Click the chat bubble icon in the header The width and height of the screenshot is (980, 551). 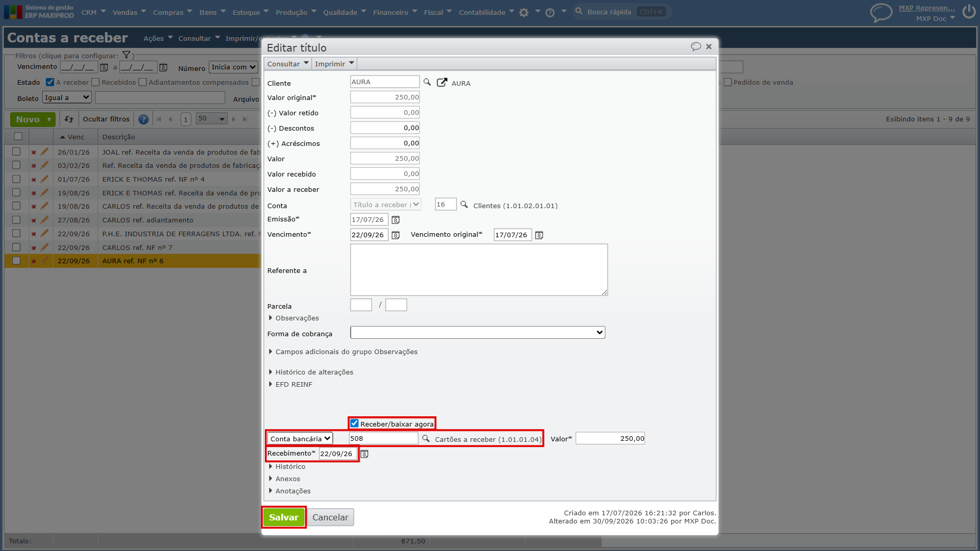click(881, 13)
